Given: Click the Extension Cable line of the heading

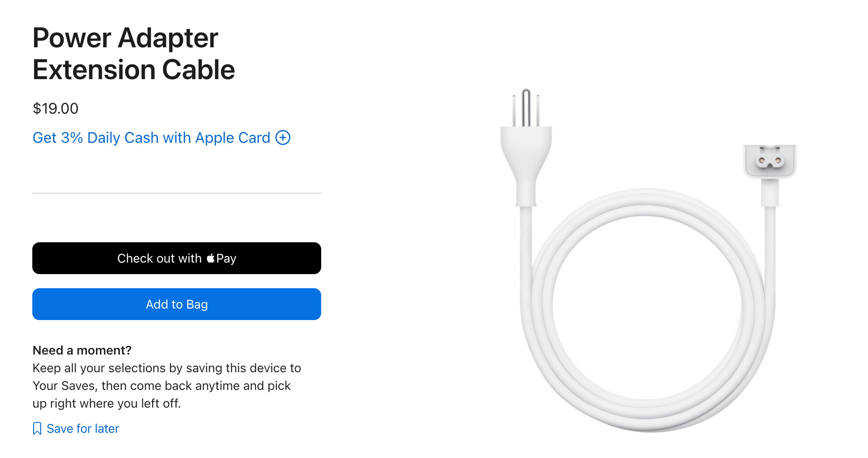Looking at the screenshot, I should 134,70.
